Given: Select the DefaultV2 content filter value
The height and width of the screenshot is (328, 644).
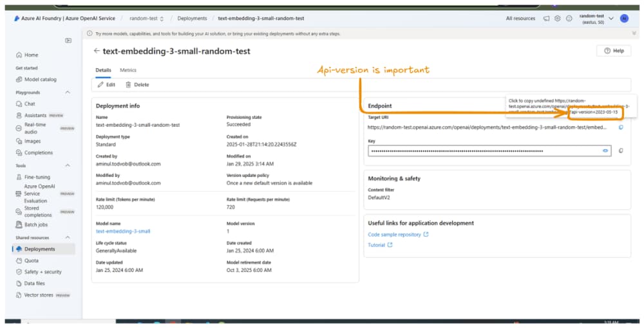Looking at the screenshot, I should 379,197.
